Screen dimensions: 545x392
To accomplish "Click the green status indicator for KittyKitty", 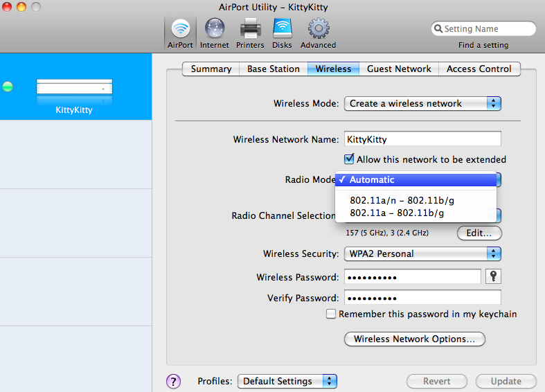I will [x=8, y=87].
